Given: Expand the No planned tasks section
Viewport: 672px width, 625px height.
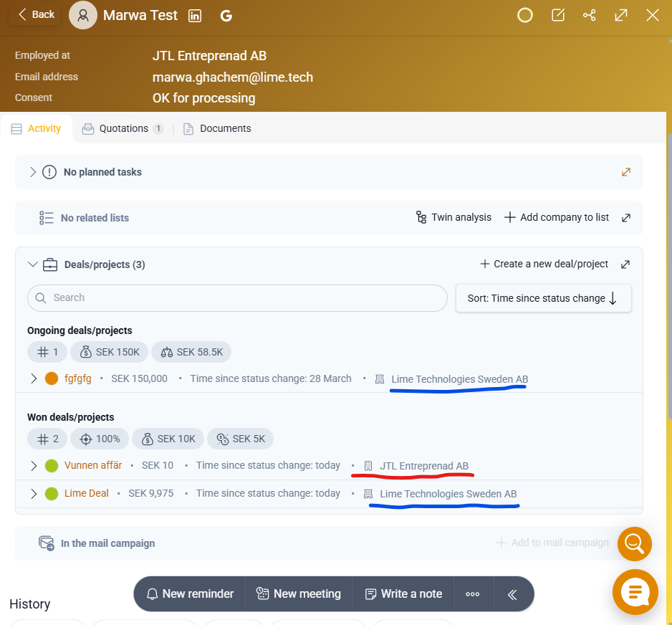Looking at the screenshot, I should click(x=33, y=172).
